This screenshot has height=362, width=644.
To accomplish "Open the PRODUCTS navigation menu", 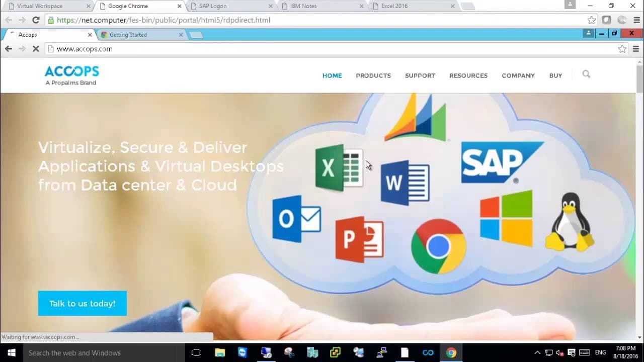I will tap(373, 75).
